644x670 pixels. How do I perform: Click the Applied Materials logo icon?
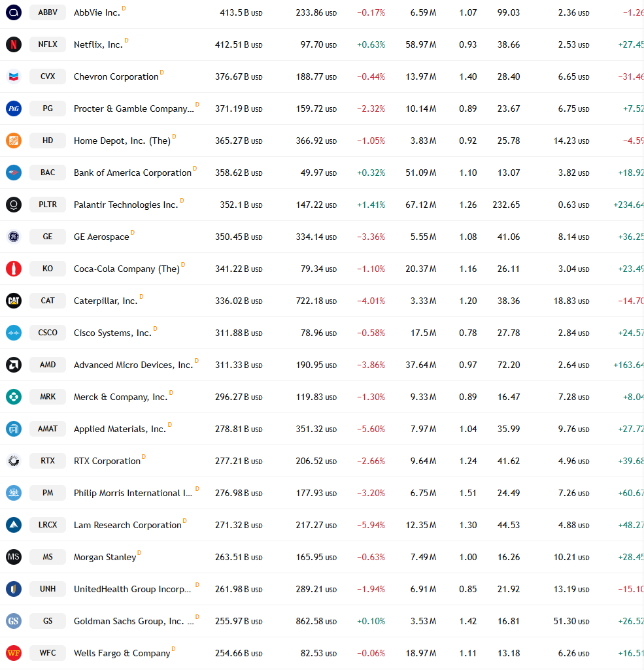[14, 429]
